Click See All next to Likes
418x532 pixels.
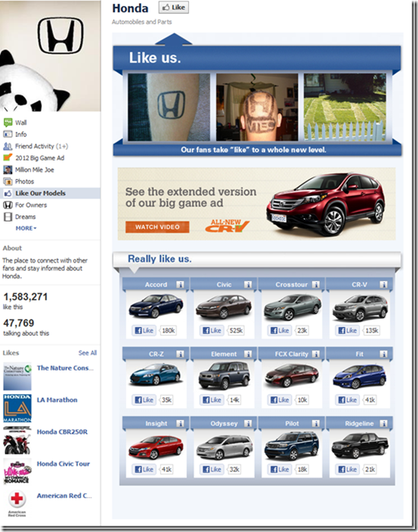click(x=88, y=353)
